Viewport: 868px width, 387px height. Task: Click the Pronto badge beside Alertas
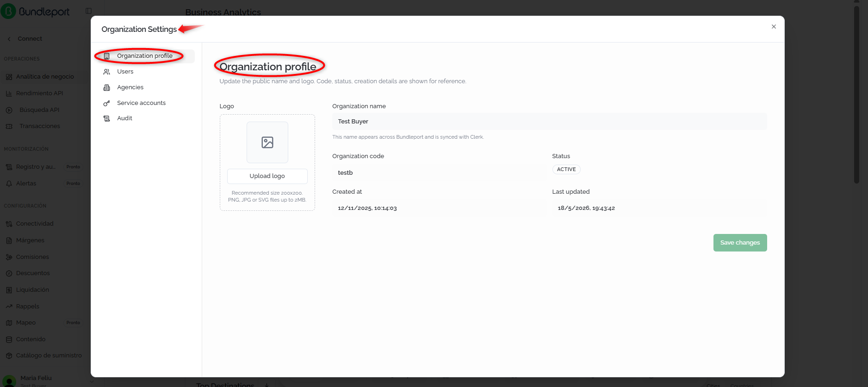(73, 184)
